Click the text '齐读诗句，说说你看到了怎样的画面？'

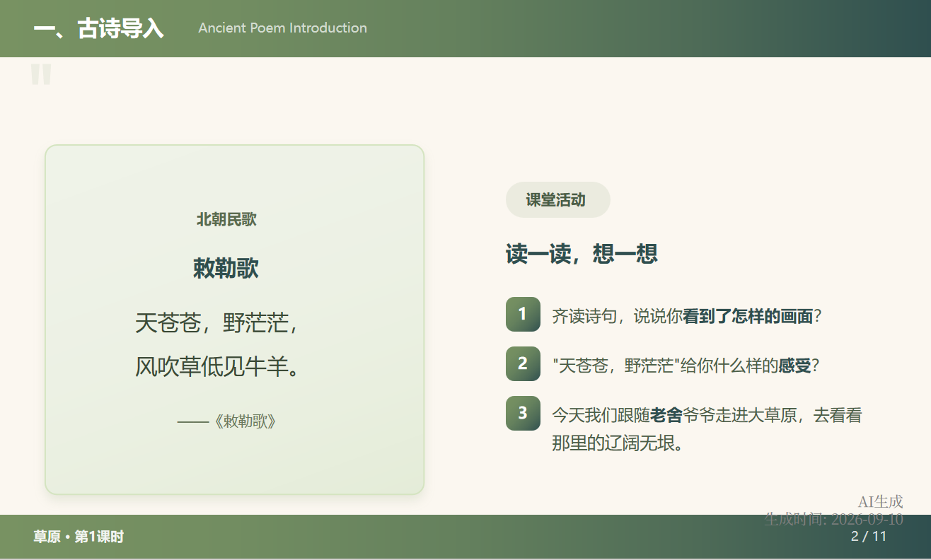pos(686,316)
